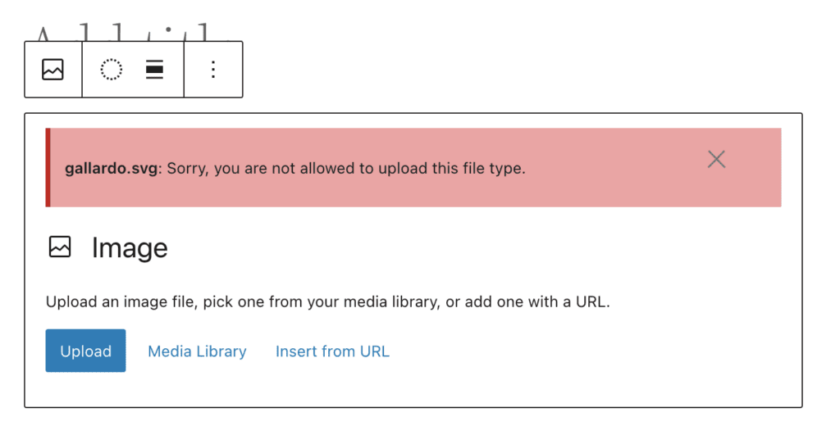This screenshot has height=444, width=840.
Task: Open the Media Library
Action: [197, 351]
